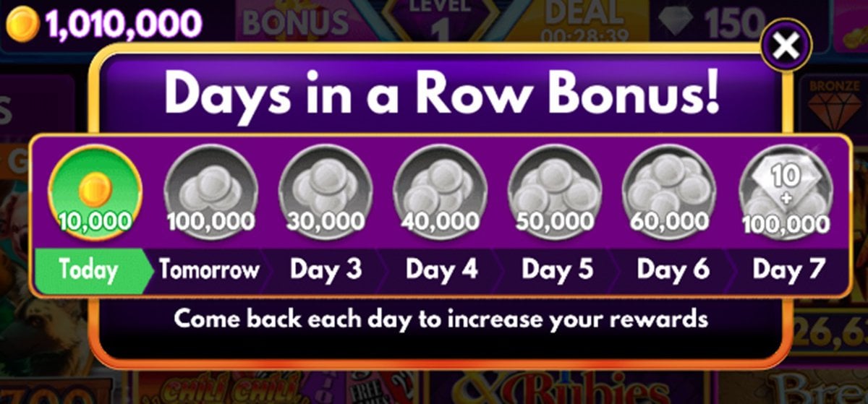Select the Day 7 label
Screen dimensions: 868x404
tap(788, 270)
